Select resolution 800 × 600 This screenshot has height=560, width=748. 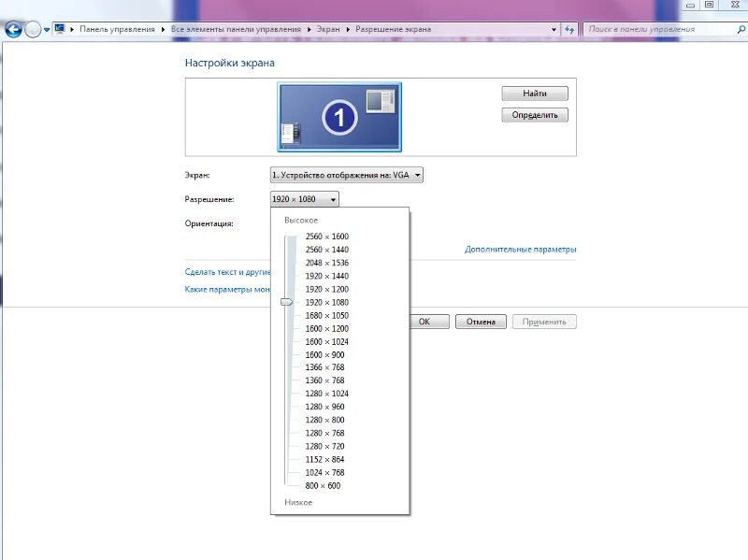coord(323,485)
